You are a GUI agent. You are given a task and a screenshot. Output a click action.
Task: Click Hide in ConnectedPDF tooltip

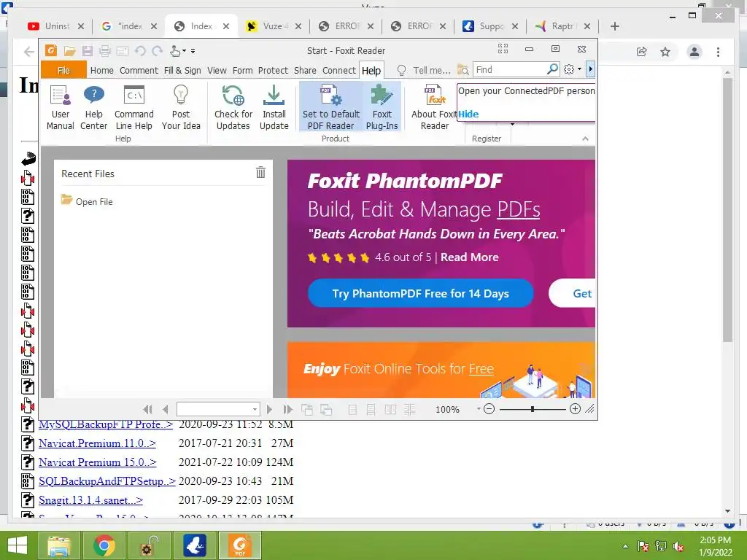pos(468,114)
